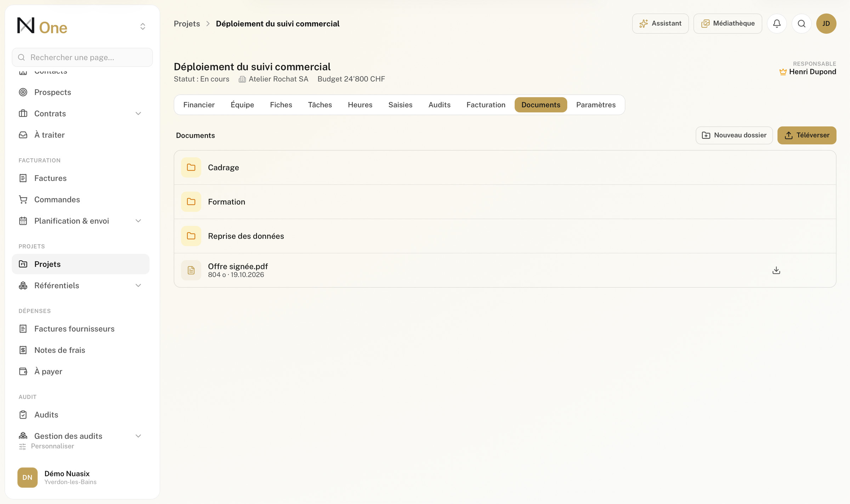Expand Planification & envoi chevron
This screenshot has width=850, height=504.
point(138,221)
